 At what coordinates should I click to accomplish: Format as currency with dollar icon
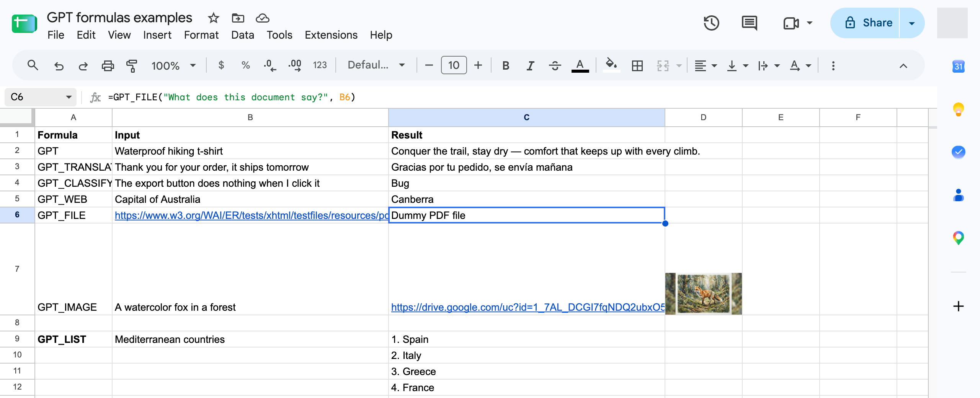[x=221, y=65]
